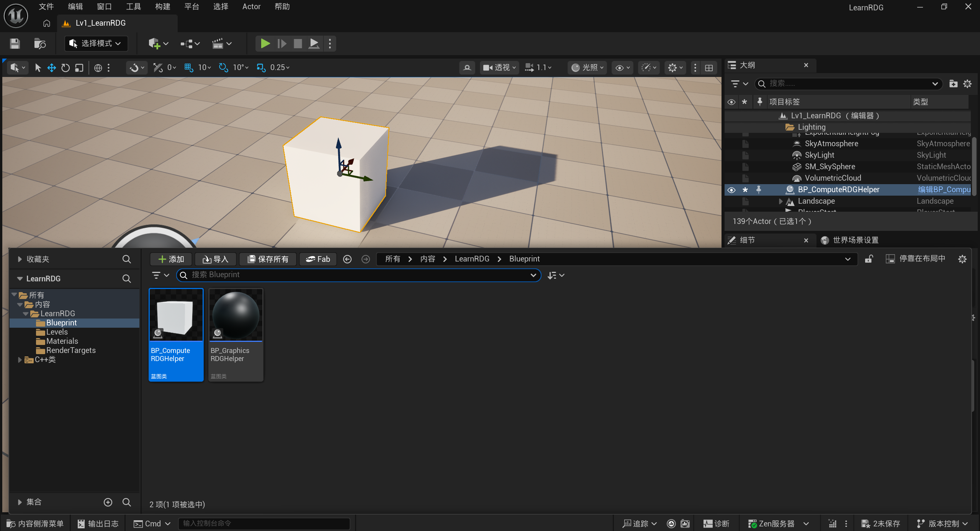Open the 选择模式 mode dropdown

[x=96, y=44]
